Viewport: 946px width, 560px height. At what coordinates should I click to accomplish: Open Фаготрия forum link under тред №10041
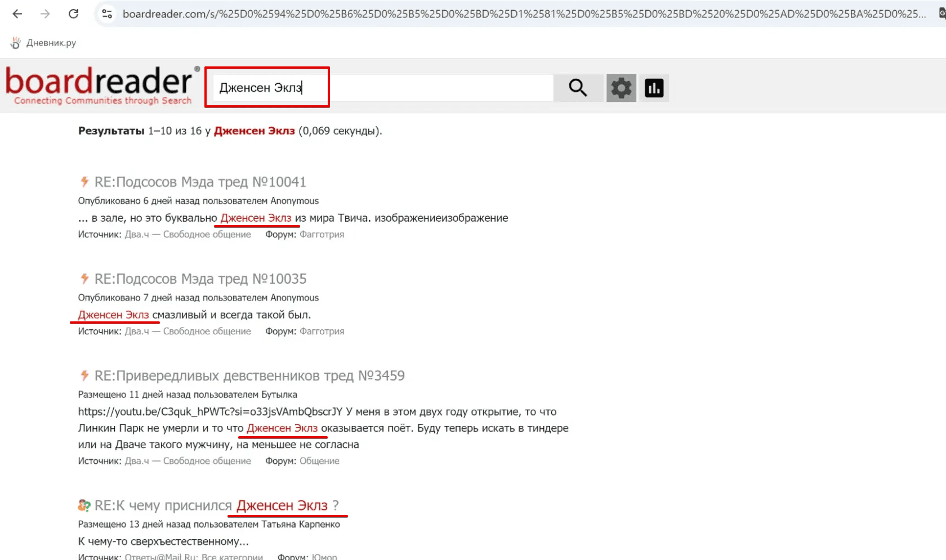[x=322, y=234]
